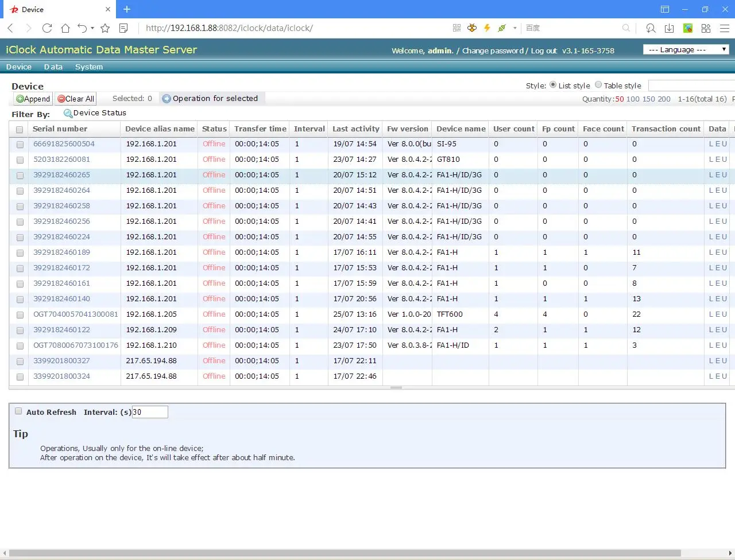
Task: Reload the page with the refresh icon
Action: pyautogui.click(x=47, y=28)
